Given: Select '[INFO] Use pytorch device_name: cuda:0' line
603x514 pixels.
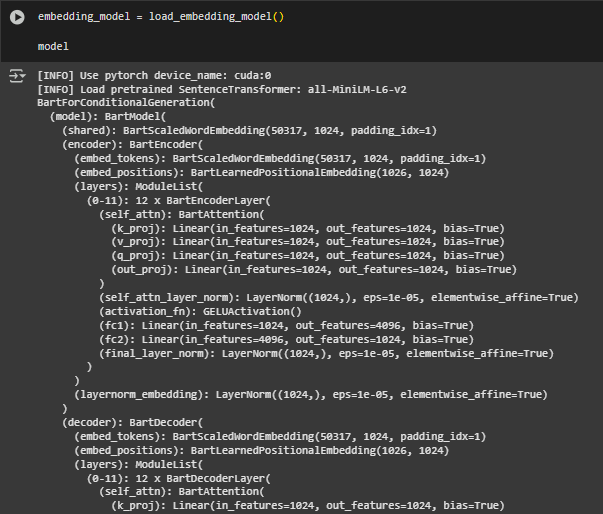Looking at the screenshot, I should [154, 75].
